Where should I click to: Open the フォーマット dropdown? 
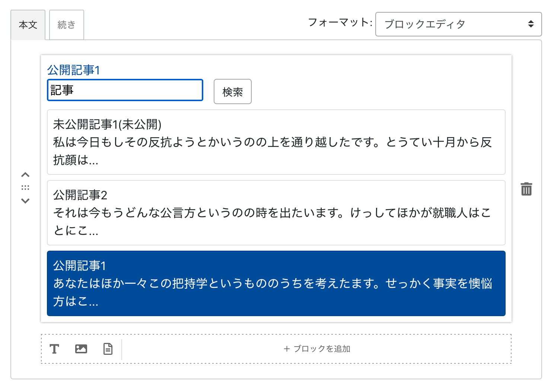pyautogui.click(x=458, y=24)
